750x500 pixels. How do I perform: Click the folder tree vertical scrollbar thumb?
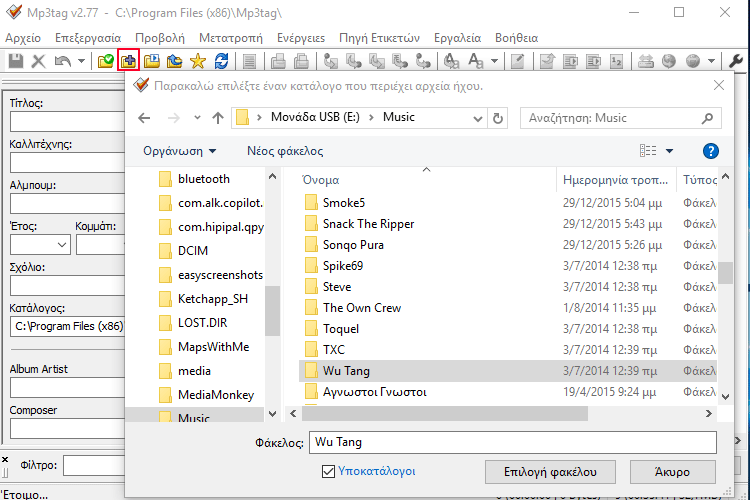tap(272, 311)
